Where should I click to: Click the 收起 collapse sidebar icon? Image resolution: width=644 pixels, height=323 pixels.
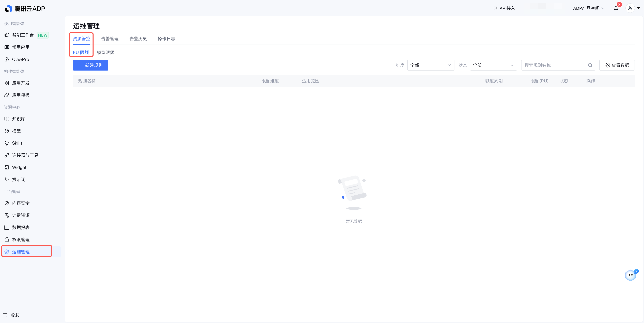coord(6,315)
